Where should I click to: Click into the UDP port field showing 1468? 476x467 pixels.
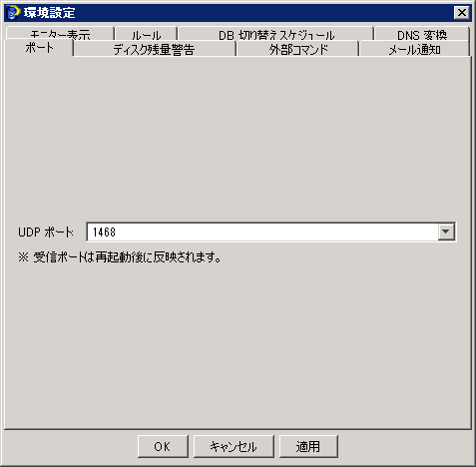[261, 232]
